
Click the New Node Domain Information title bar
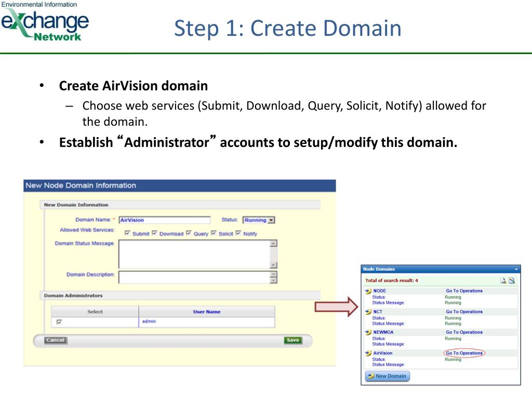[x=180, y=185]
